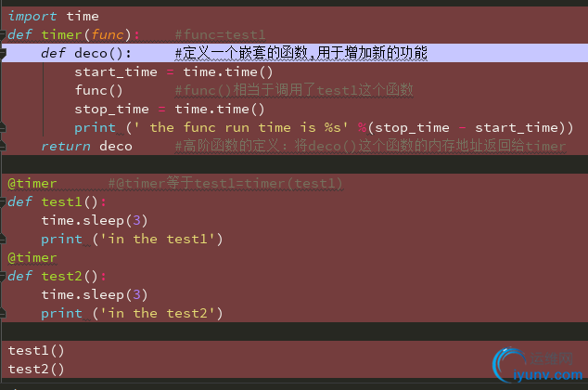Collapse the nested def deco fold marker

[4, 54]
